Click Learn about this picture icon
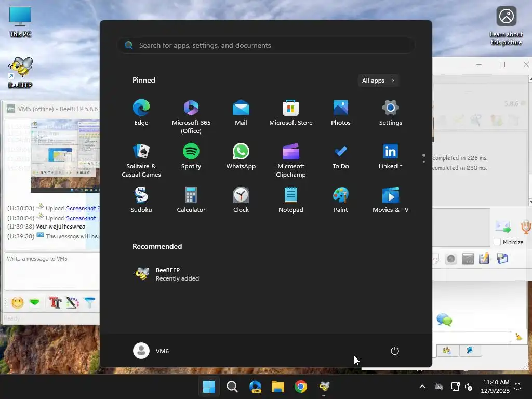Screen dimensions: 532x399 (506, 25)
